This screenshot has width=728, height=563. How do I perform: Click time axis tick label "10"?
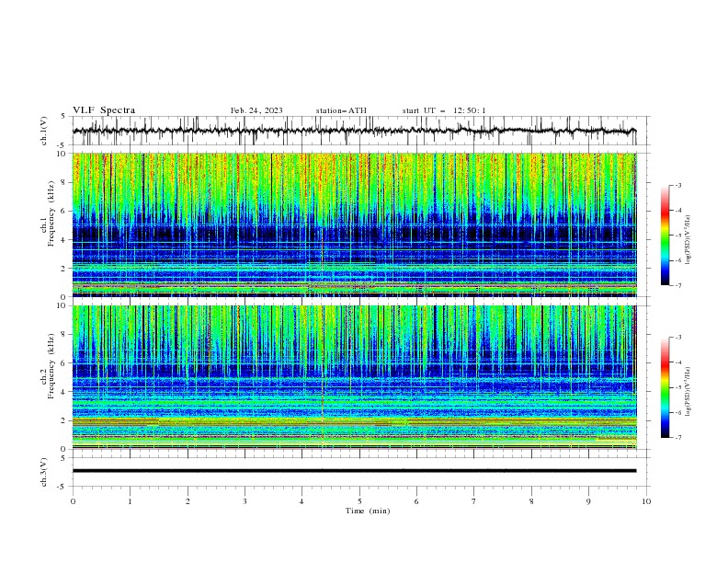(646, 501)
